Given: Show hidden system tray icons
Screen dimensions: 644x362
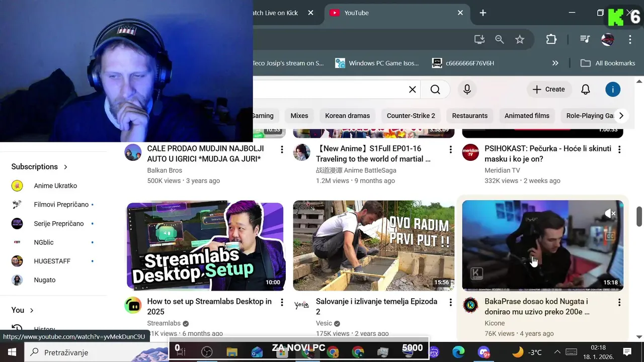Looking at the screenshot, I should click(x=557, y=352).
